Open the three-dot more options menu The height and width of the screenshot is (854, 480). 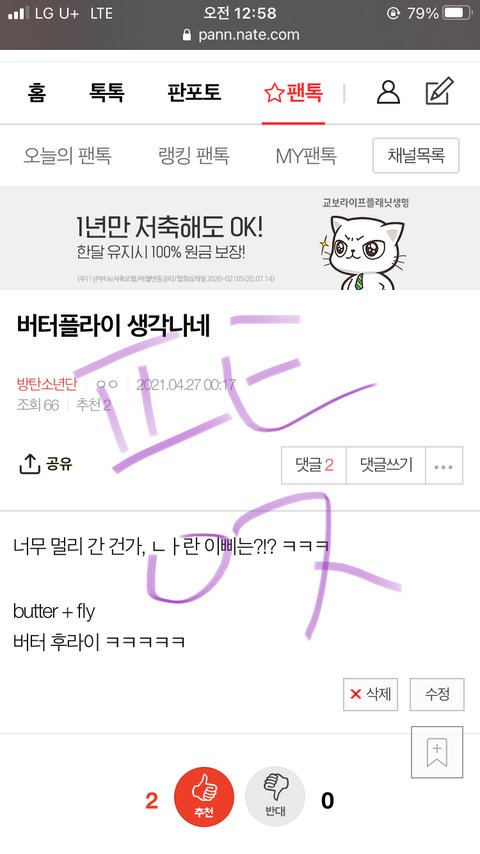point(443,466)
